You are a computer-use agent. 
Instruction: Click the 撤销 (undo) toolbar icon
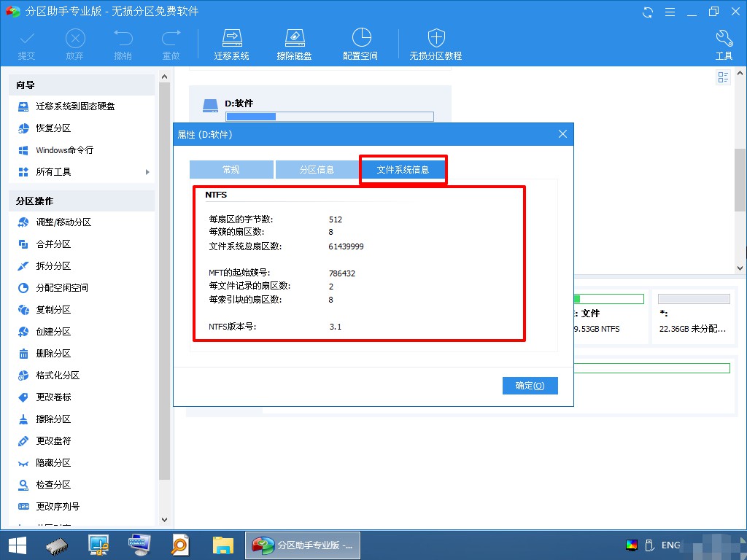point(123,39)
